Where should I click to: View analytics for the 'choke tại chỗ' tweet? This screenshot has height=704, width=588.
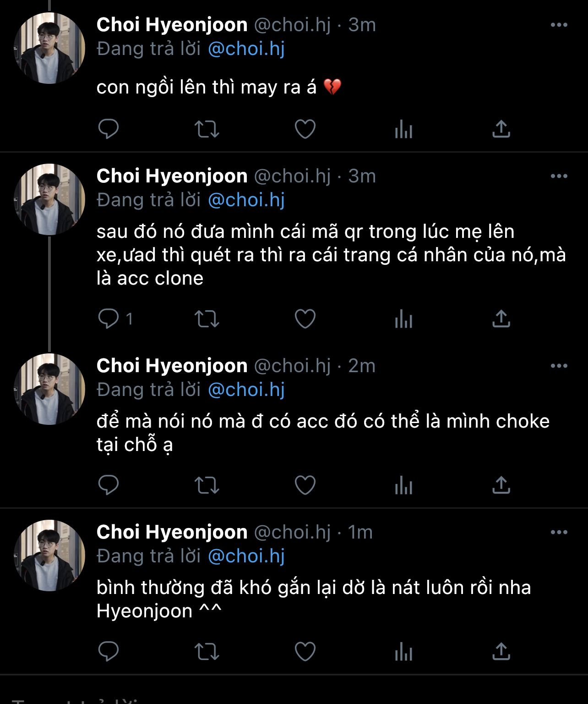pyautogui.click(x=403, y=485)
